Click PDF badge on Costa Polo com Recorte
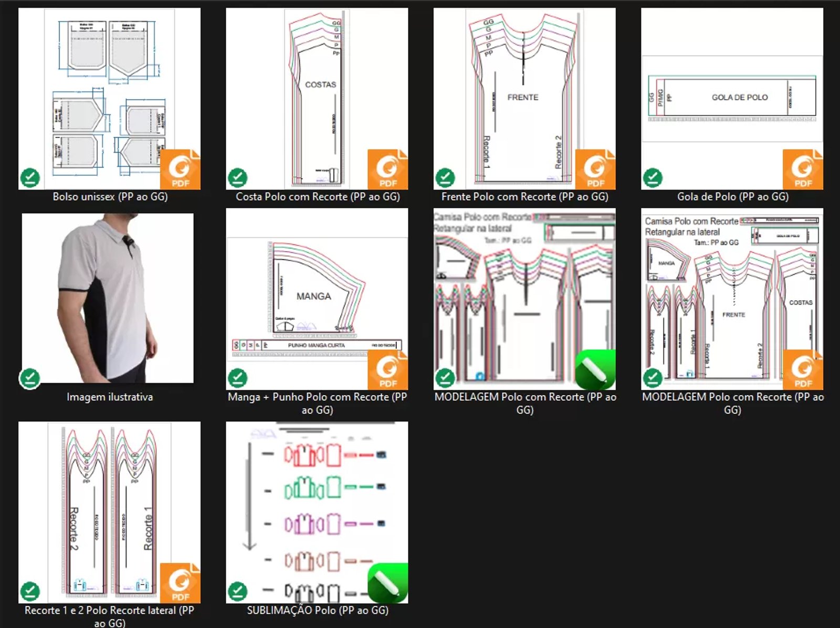 point(387,169)
